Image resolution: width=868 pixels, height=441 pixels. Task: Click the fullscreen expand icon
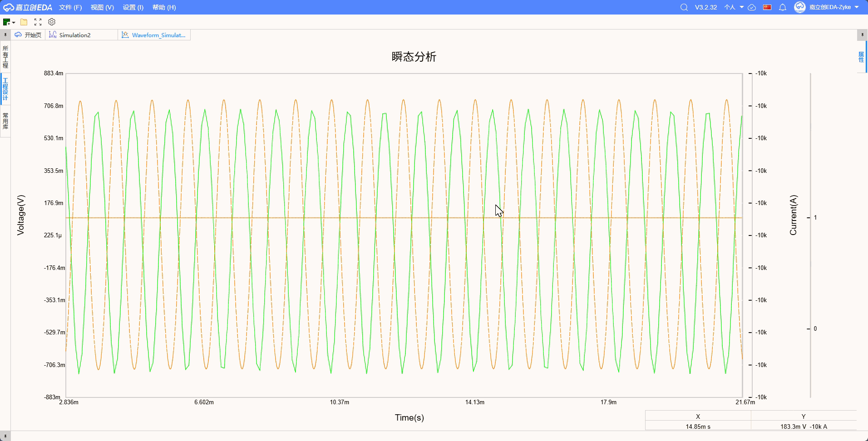pos(38,22)
